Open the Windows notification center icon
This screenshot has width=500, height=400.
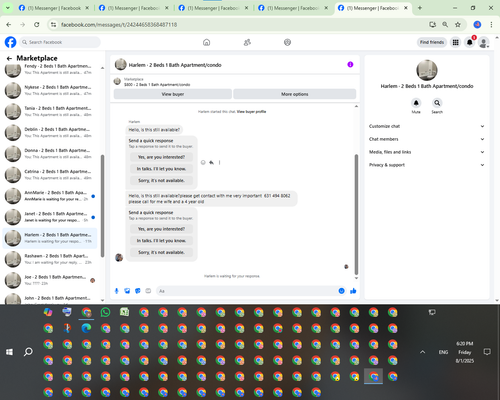pos(487,352)
